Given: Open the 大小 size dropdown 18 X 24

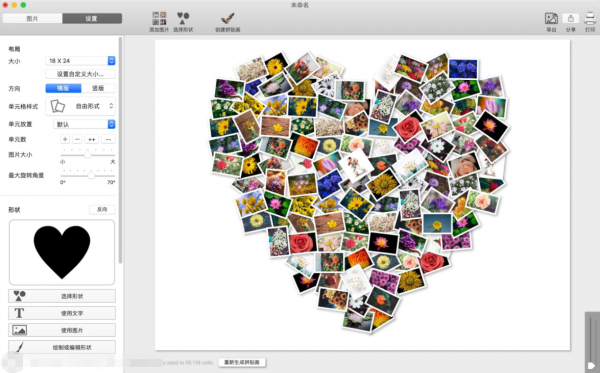Looking at the screenshot, I should pos(80,61).
